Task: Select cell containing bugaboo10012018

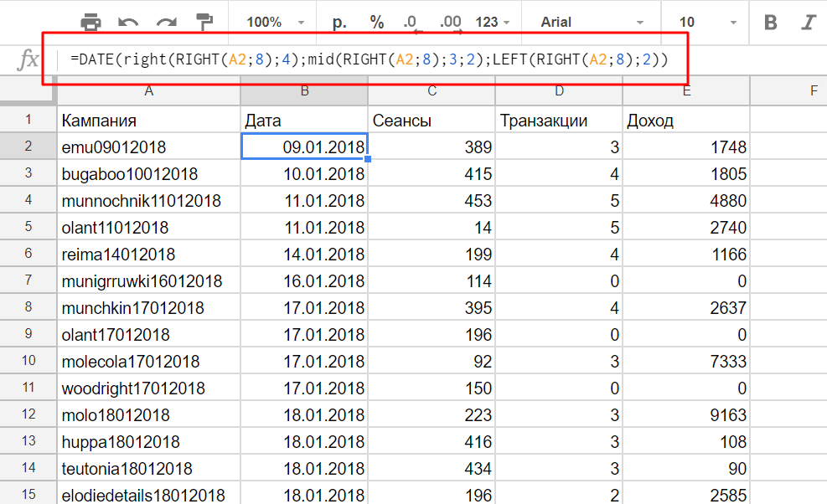Action: coord(148,174)
